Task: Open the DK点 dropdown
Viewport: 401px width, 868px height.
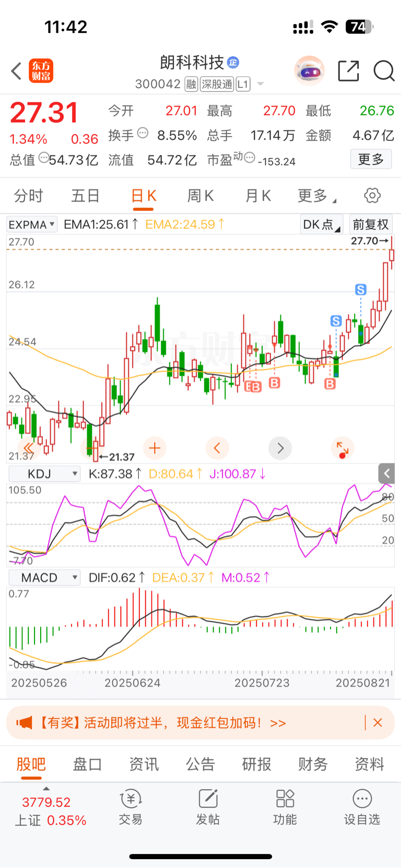Action: pos(322,224)
